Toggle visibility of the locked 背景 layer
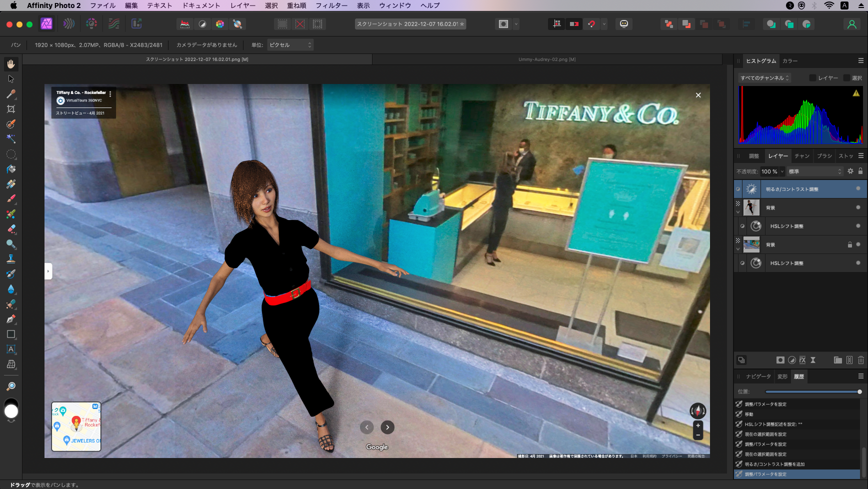 [x=858, y=244]
